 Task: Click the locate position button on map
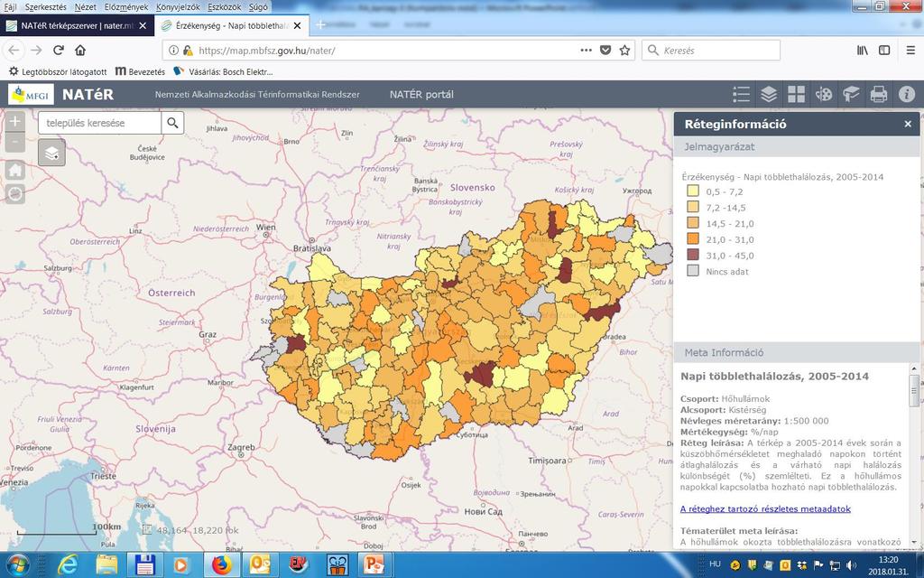pos(15,193)
